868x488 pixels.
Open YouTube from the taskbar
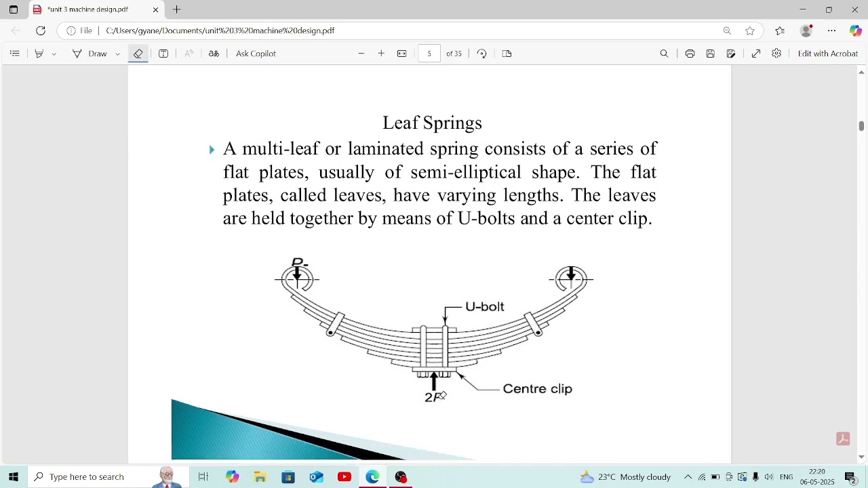tap(344, 477)
